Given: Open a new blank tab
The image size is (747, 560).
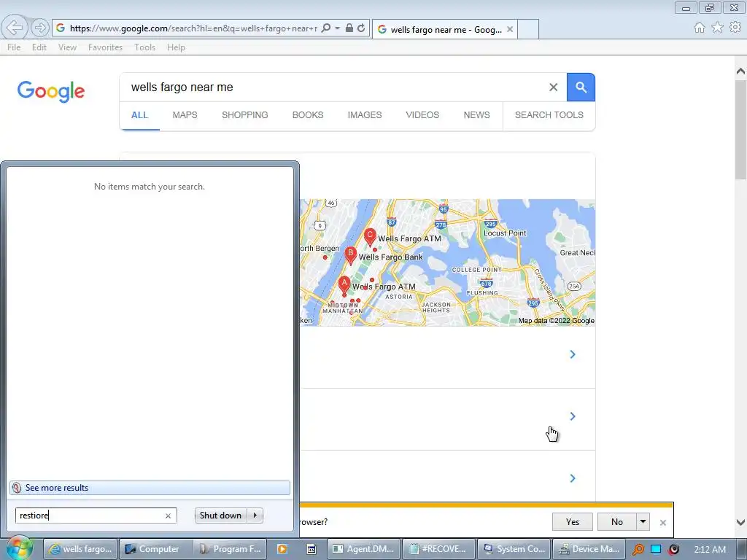Looking at the screenshot, I should tap(528, 29).
